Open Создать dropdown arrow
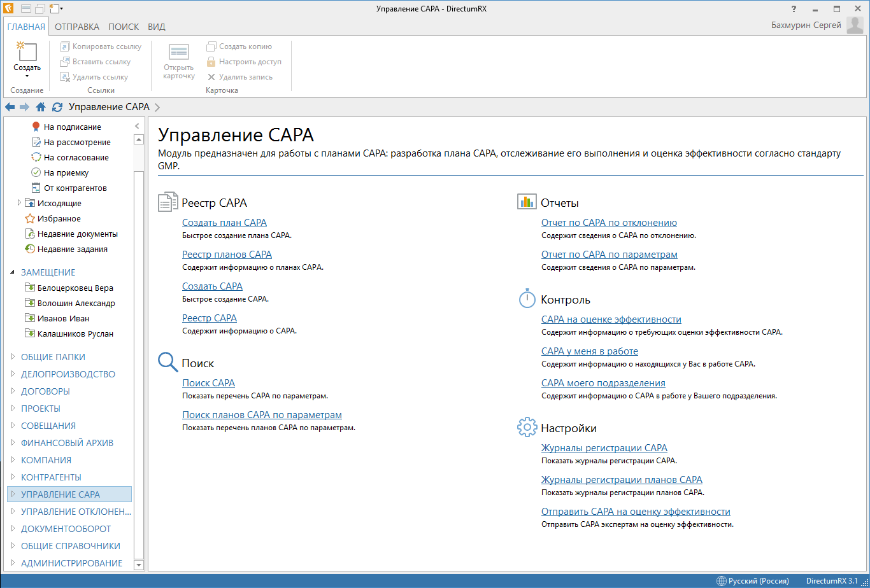The width and height of the screenshot is (870, 588). [x=27, y=76]
